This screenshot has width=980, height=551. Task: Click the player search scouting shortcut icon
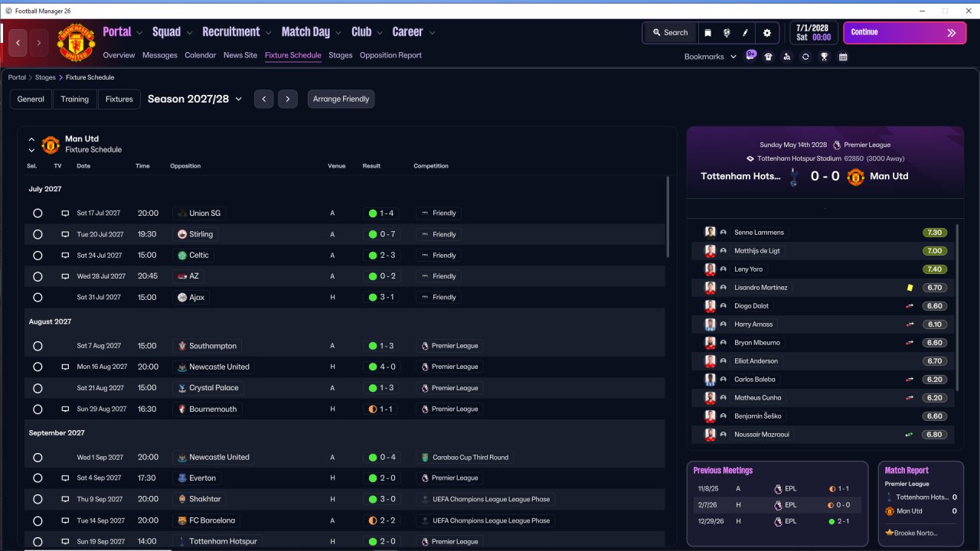pyautogui.click(x=787, y=57)
